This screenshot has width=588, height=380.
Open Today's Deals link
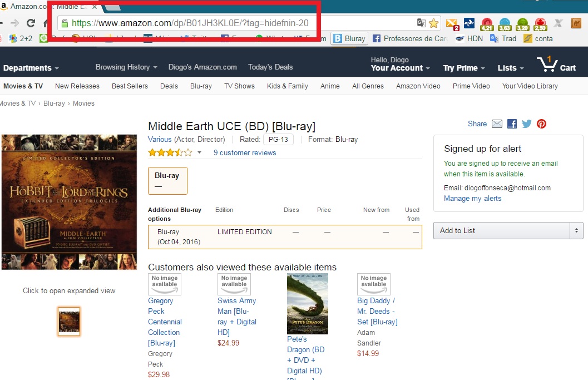[270, 67]
